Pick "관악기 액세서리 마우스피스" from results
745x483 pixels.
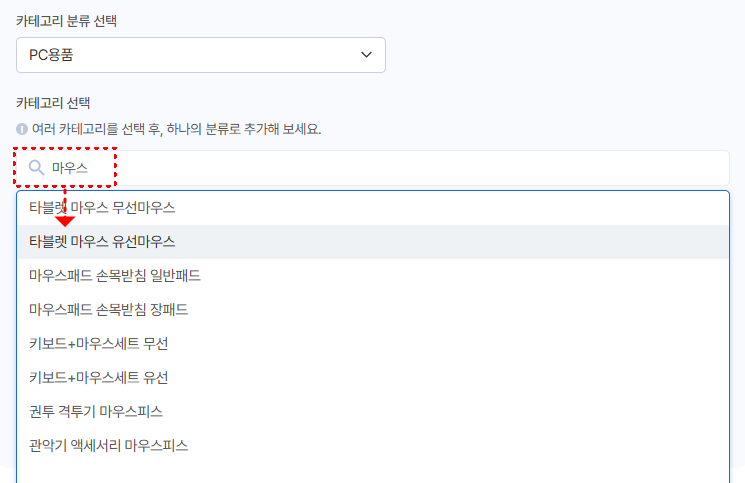point(109,446)
